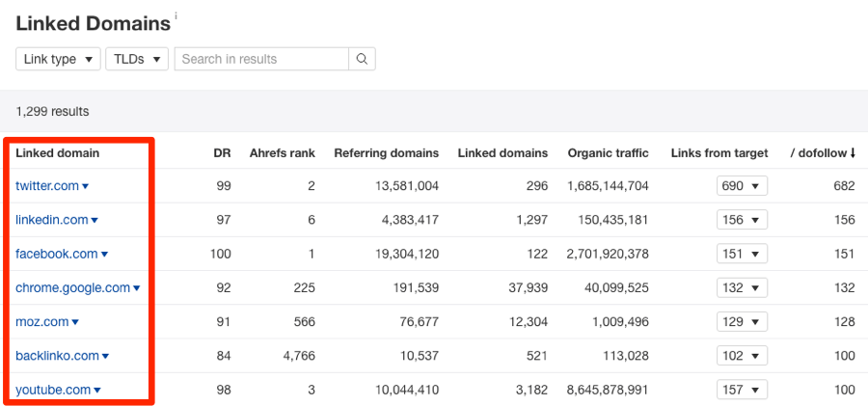Image resolution: width=868 pixels, height=406 pixels.
Task: Click the info icon beside Linked Domains
Action: coord(176,16)
